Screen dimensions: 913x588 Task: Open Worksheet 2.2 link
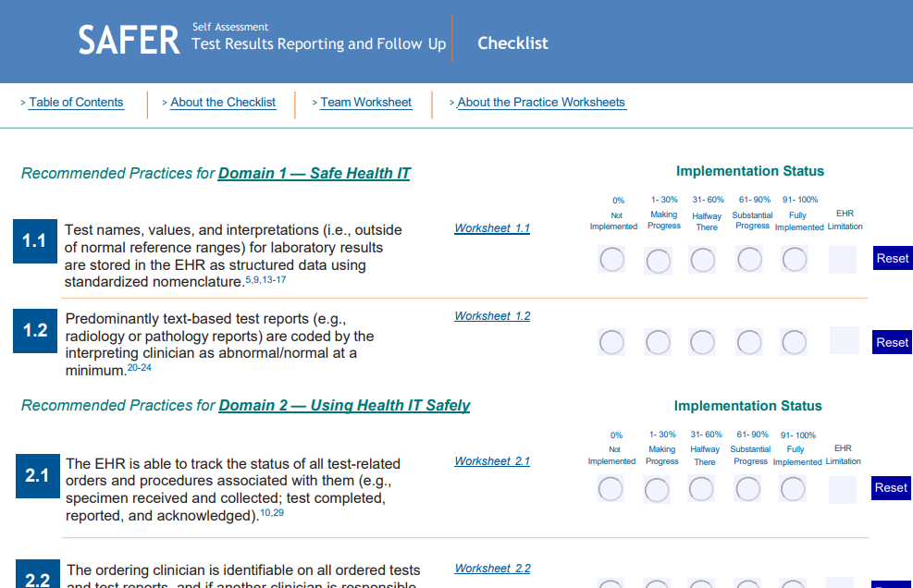tap(492, 569)
